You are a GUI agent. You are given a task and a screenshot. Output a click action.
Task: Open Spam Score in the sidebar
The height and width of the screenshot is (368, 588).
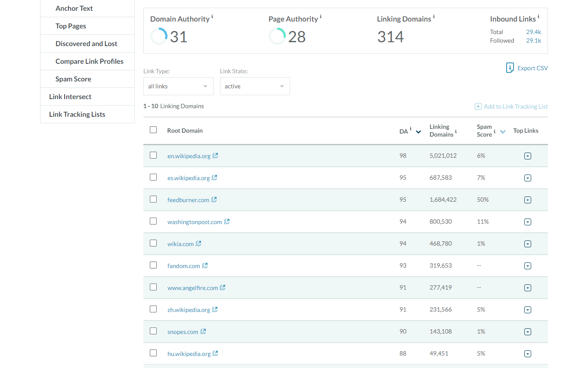74,79
